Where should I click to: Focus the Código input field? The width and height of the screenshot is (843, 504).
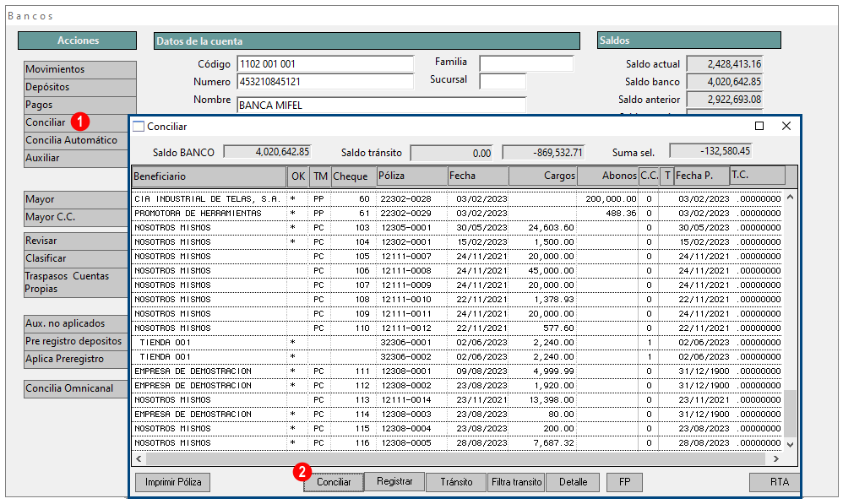[x=325, y=64]
